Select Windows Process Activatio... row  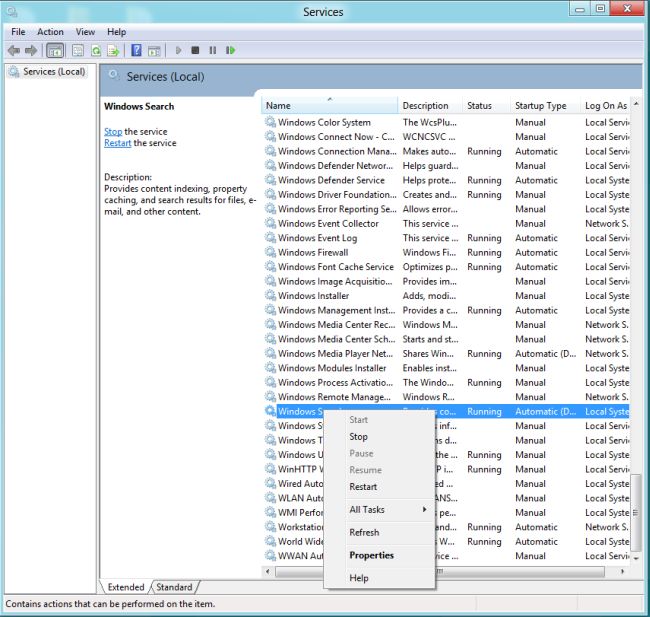click(x=447, y=382)
